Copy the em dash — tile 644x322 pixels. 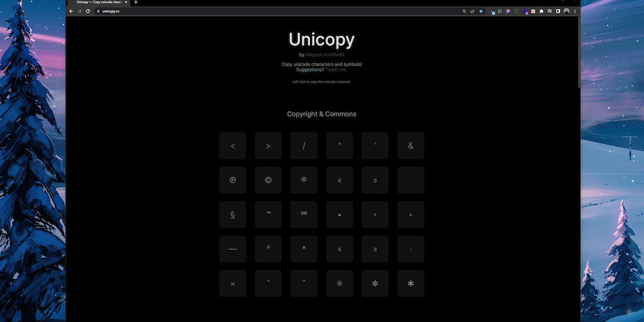point(233,249)
